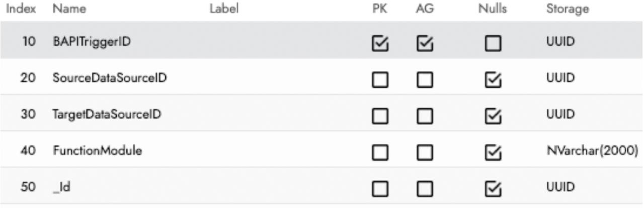
Task: Enable Nulls for BAPITriggerID row
Action: coord(493,44)
